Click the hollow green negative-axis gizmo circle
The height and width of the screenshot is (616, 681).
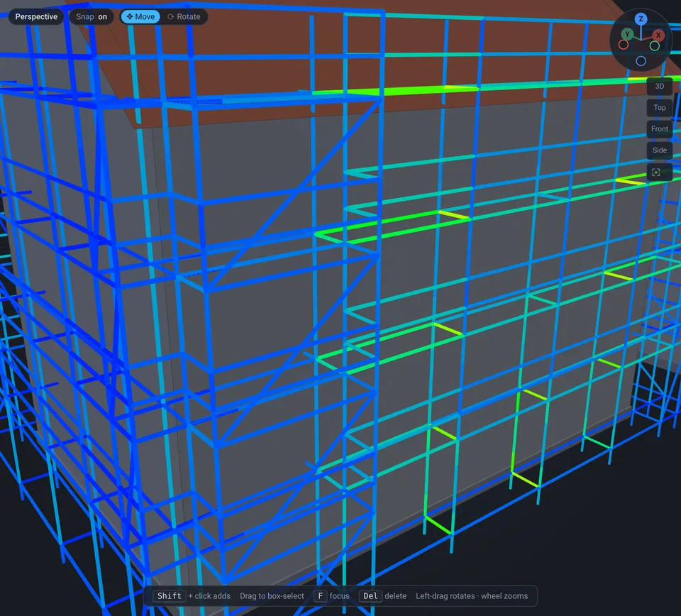coord(655,45)
